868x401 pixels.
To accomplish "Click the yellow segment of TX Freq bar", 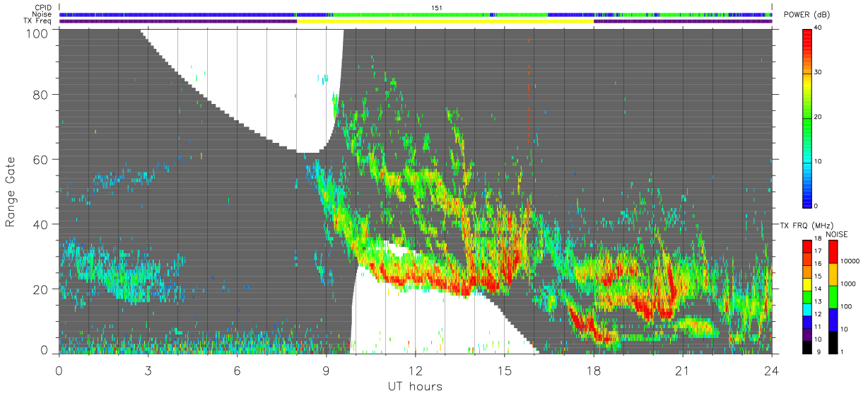I will pyautogui.click(x=445, y=21).
